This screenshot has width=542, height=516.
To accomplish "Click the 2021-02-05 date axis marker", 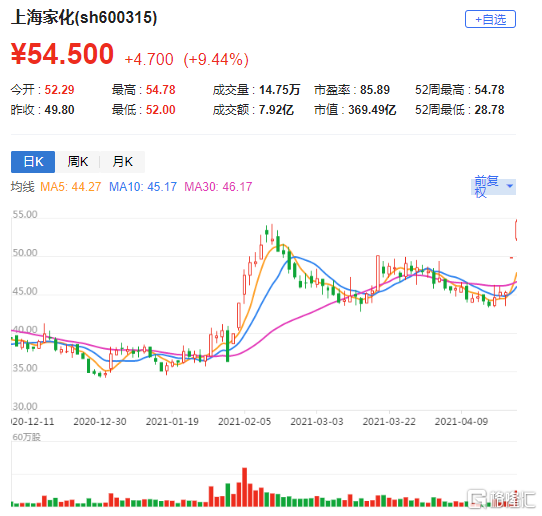I will (244, 421).
